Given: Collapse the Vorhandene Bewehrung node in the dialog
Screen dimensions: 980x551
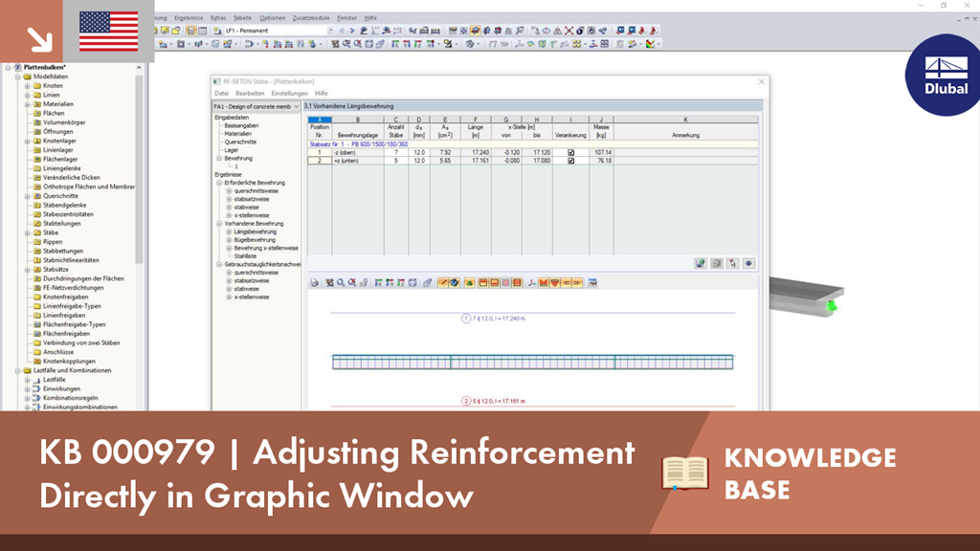Looking at the screenshot, I should click(x=219, y=224).
